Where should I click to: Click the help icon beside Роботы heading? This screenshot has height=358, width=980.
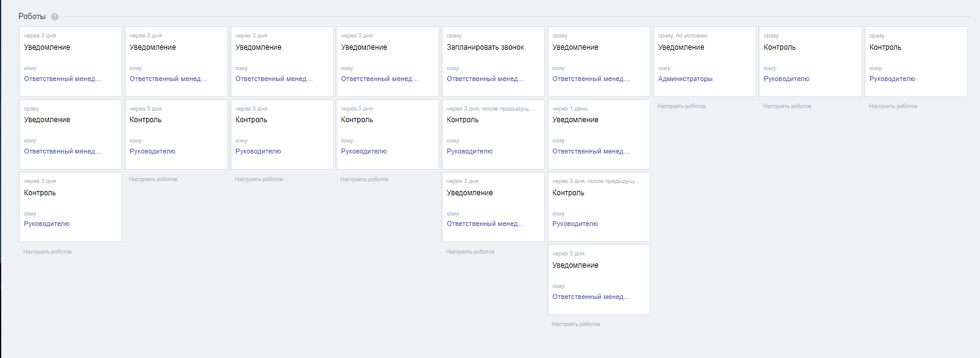(x=55, y=17)
